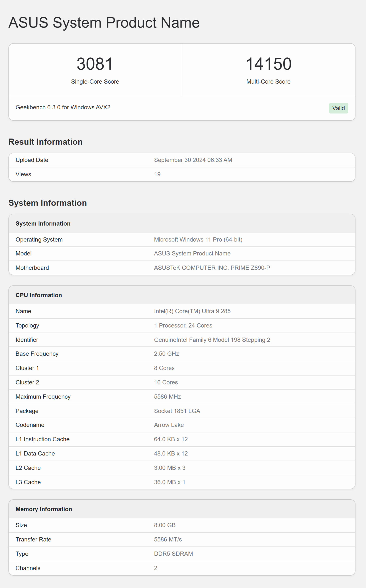
Task: Click the Multi-Core Score label
Action: pos(268,82)
